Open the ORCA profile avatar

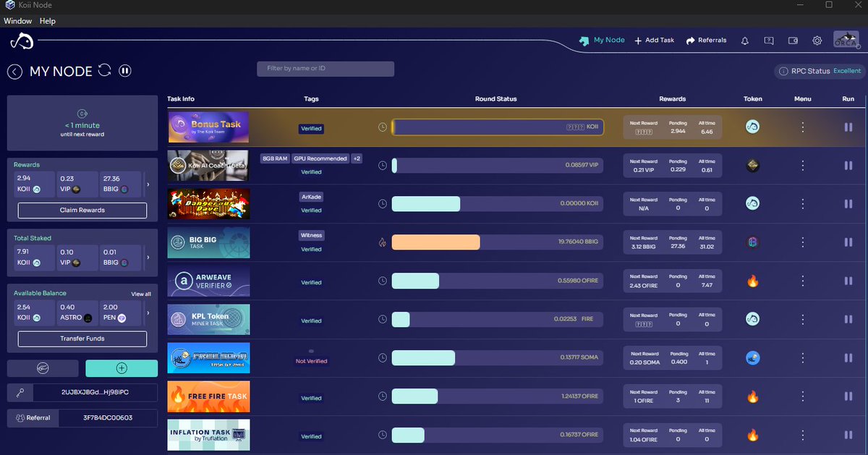(846, 41)
